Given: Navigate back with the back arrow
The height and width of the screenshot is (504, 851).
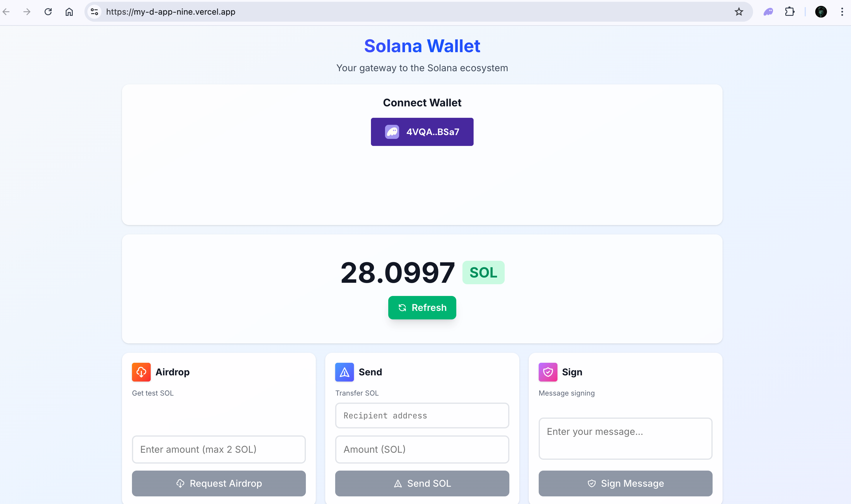Looking at the screenshot, I should click(6, 11).
